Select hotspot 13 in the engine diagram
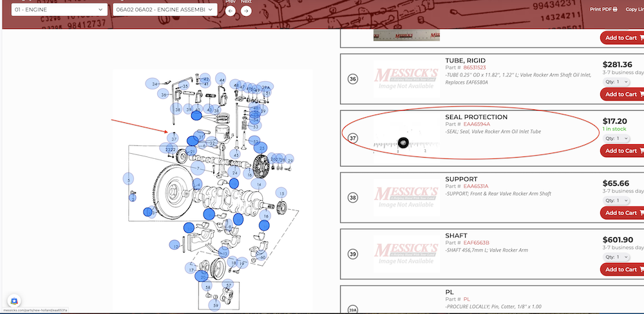 (x=223, y=252)
